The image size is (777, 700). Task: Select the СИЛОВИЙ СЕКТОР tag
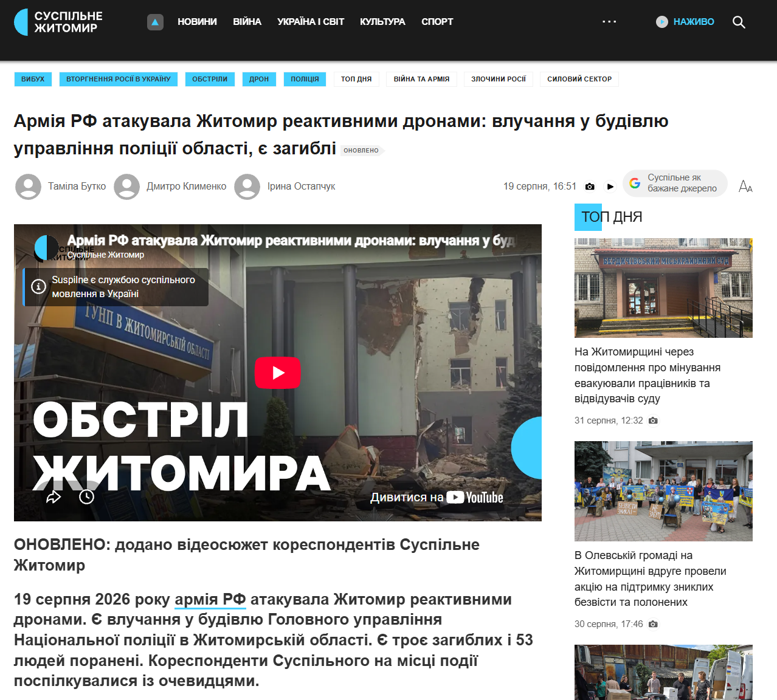(x=579, y=79)
